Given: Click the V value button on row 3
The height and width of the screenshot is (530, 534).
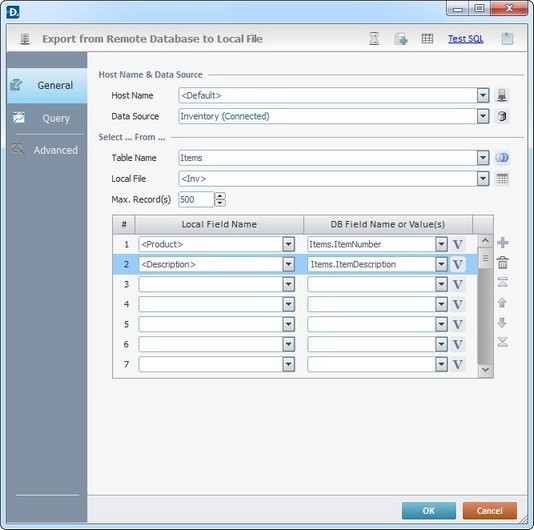Looking at the screenshot, I should pyautogui.click(x=457, y=284).
